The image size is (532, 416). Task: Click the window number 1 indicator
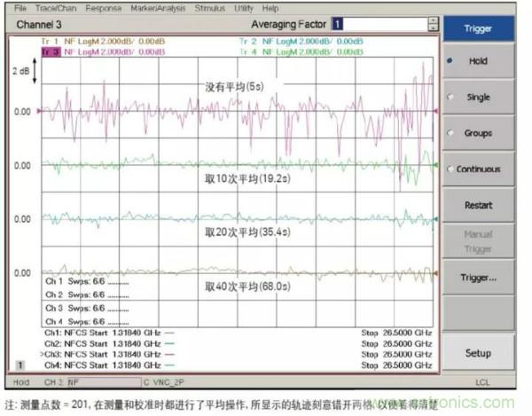(20, 365)
